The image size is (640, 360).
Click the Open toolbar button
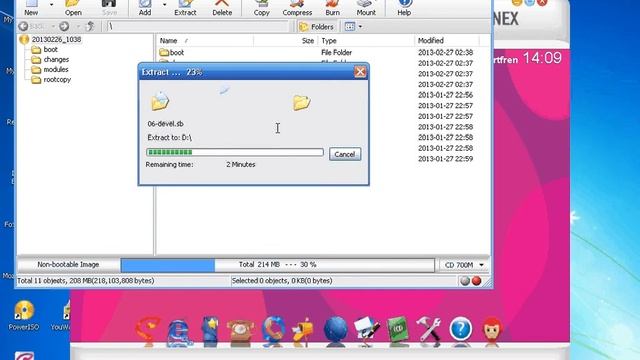coord(73,8)
